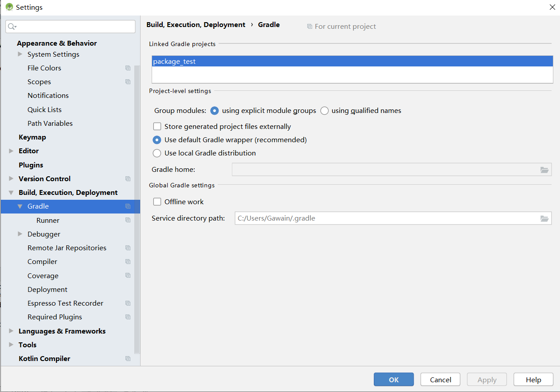Browse folder for Gradle home path

coord(544,170)
